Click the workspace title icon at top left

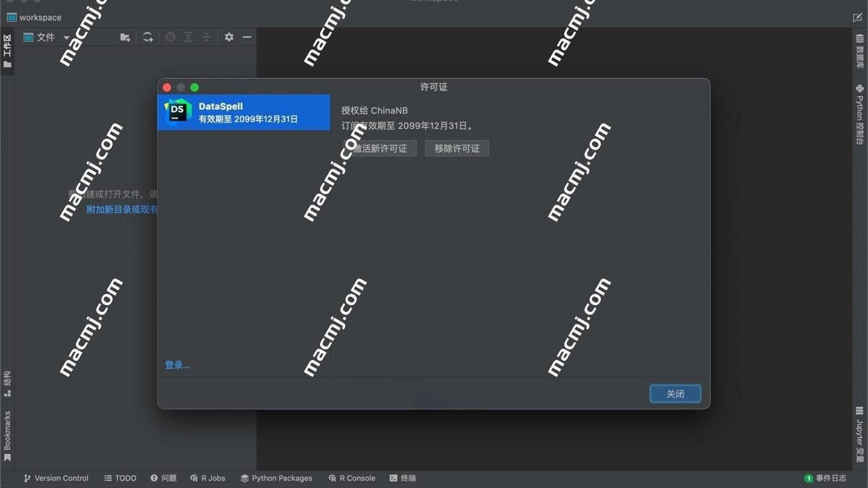pyautogui.click(x=12, y=18)
